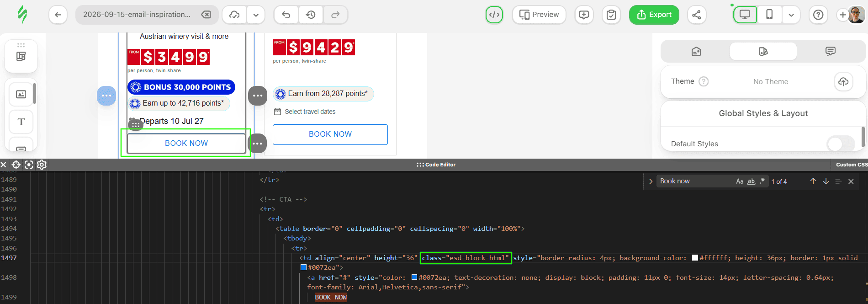Undo the last change

[x=286, y=15]
